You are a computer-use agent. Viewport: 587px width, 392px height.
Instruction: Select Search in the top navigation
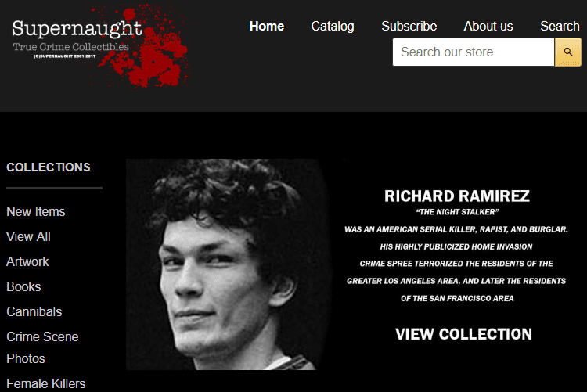pos(560,26)
